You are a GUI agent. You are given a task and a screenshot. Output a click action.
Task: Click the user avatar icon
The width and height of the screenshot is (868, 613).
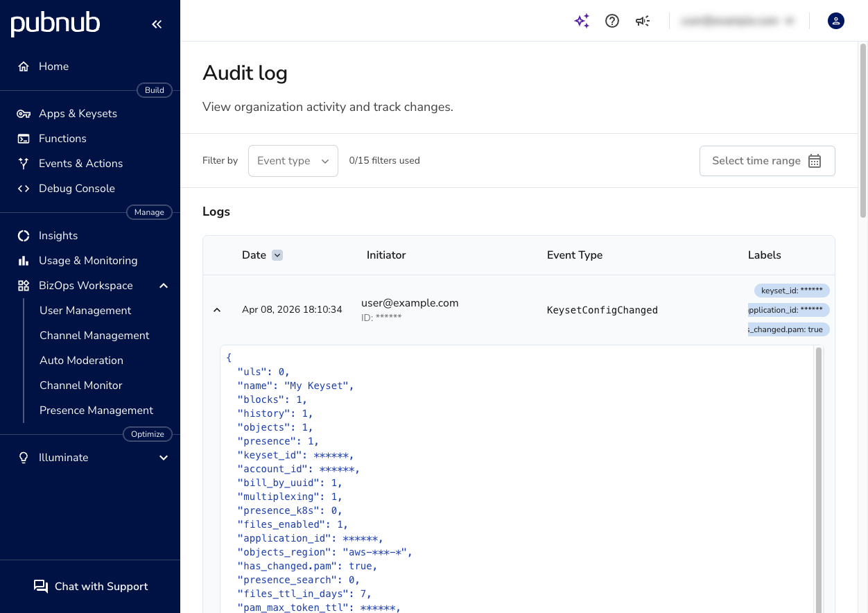click(835, 21)
